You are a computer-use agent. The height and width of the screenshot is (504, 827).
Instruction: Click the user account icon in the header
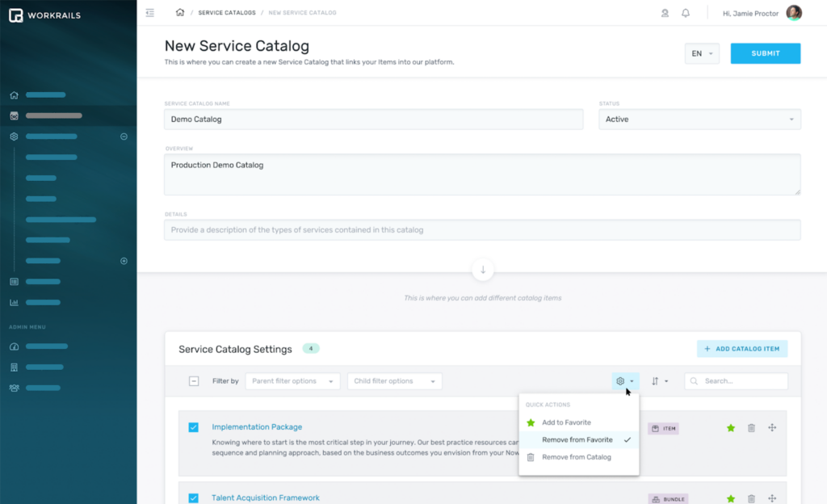coord(665,13)
